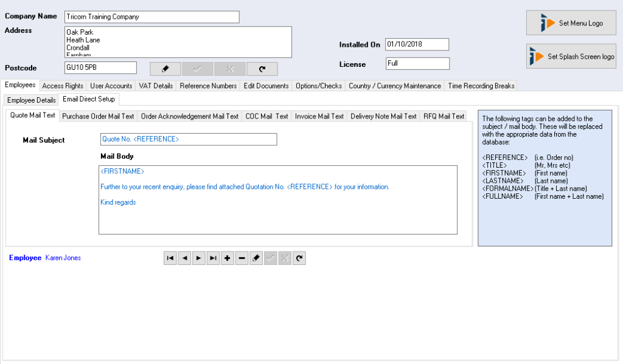This screenshot has width=623, height=364.
Task: Refresh employee data in navigator bar
Action: coord(299,258)
